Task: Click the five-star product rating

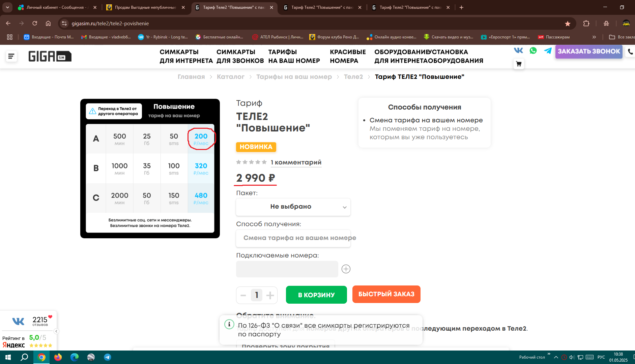Action: coord(252,162)
